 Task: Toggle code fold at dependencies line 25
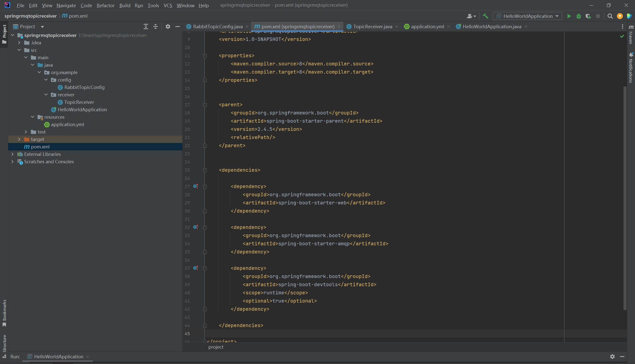coord(205,170)
